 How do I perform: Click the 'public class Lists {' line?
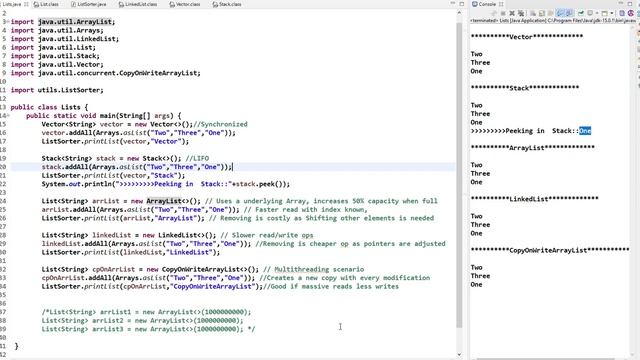[x=49, y=107]
